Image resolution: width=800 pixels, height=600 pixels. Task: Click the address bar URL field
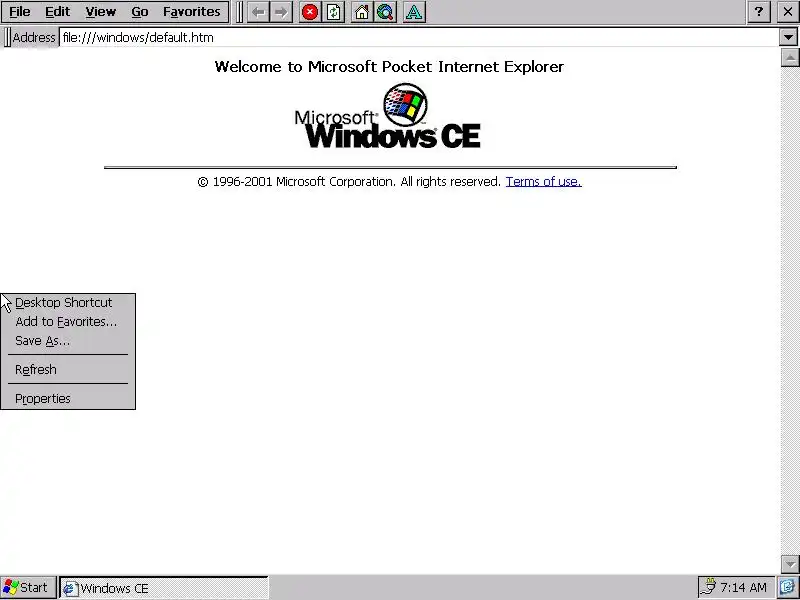tap(418, 37)
